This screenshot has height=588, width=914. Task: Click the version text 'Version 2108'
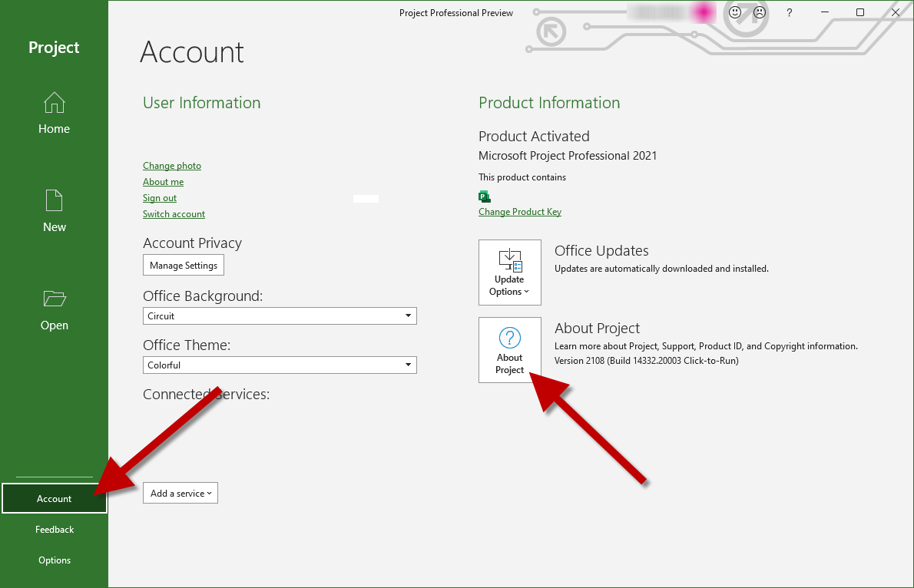[x=579, y=361]
